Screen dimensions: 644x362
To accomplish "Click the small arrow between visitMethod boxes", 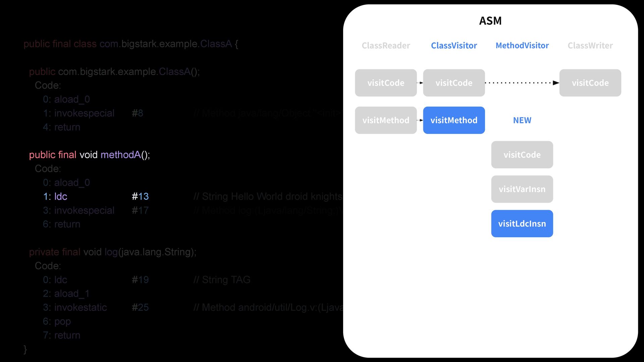I will pos(420,120).
